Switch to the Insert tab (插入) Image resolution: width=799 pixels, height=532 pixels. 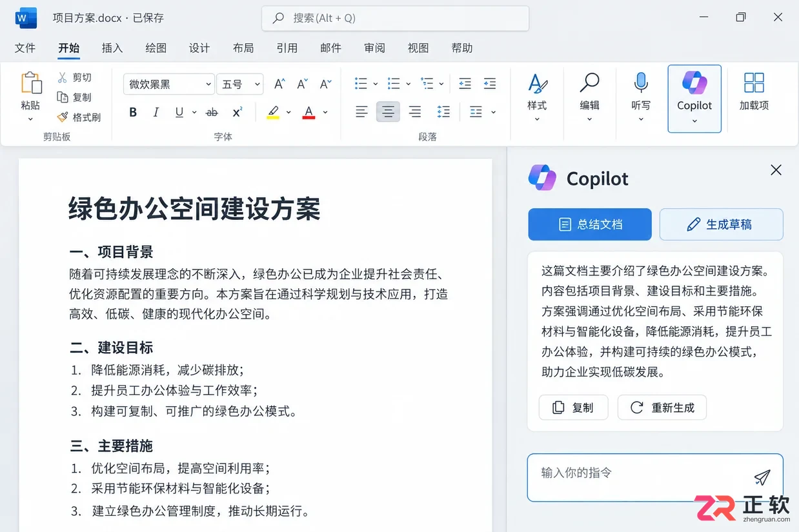point(112,48)
